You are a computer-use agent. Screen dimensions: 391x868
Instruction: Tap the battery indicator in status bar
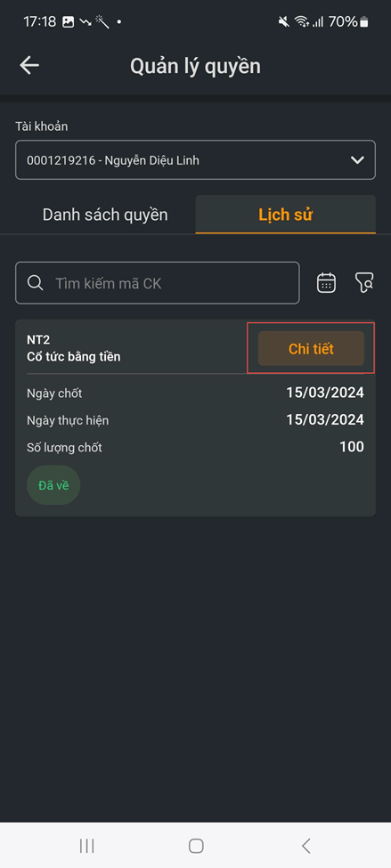364,22
